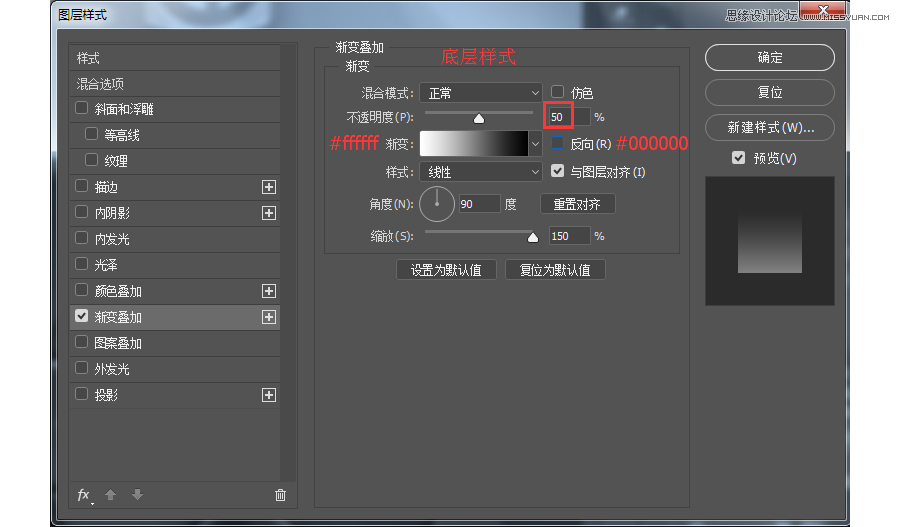Screen dimensions: 900x527
Task: Uncheck the 预览(V) preview checkbox
Action: (739, 158)
